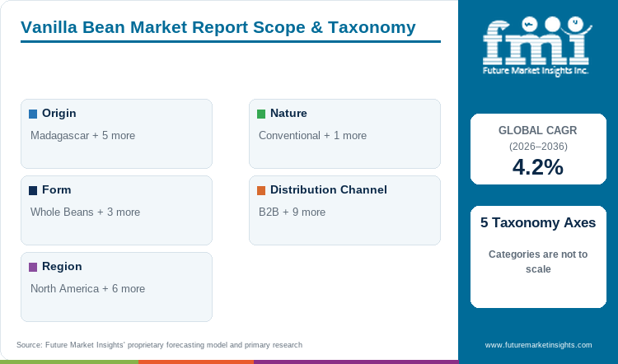The height and width of the screenshot is (364, 618).
Task: Click the '5 Taxonomy Axes' heading
Action: 538,222
